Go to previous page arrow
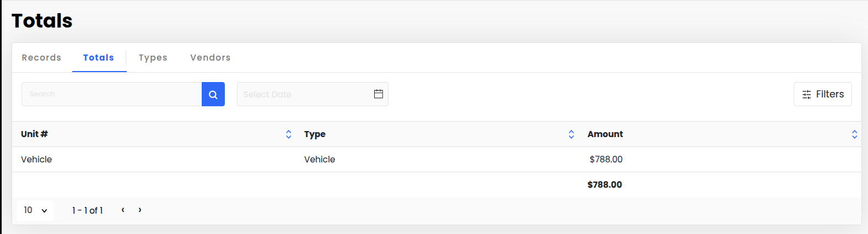This screenshot has height=234, width=868. (123, 210)
